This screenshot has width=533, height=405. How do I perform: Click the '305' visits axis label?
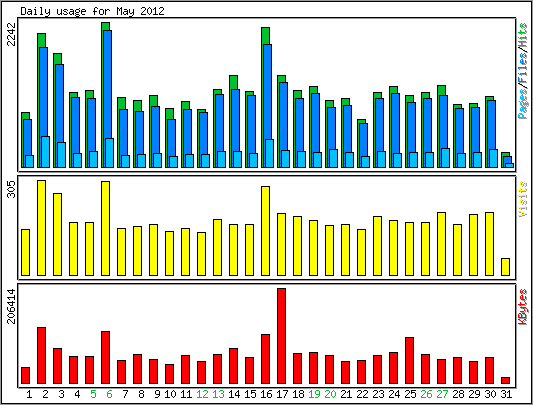tap(11, 189)
